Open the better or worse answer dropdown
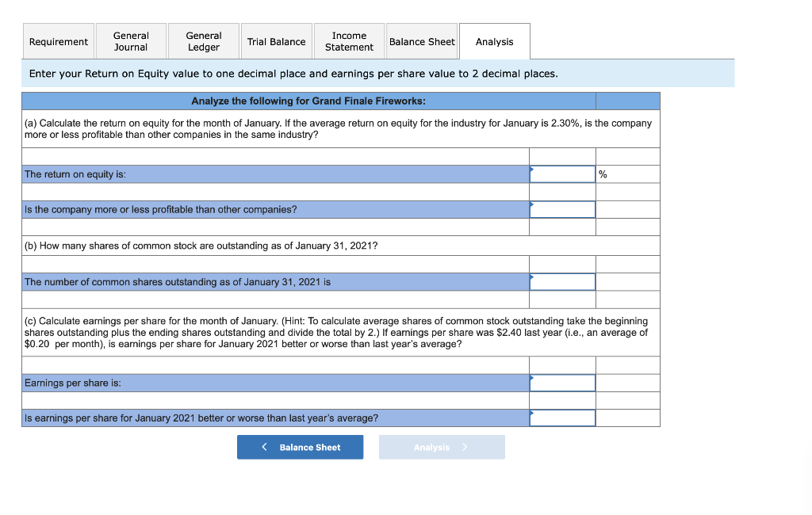This screenshot has width=812, height=515. (x=562, y=418)
